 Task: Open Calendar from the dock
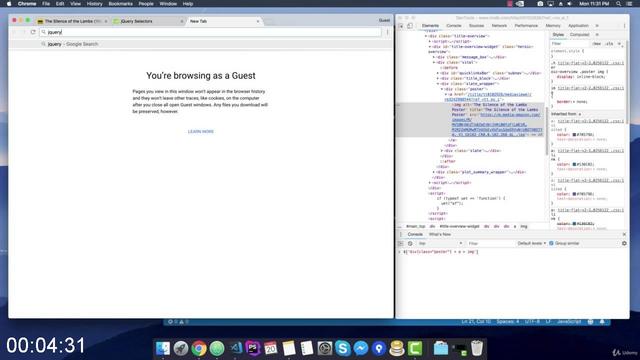[271, 348]
